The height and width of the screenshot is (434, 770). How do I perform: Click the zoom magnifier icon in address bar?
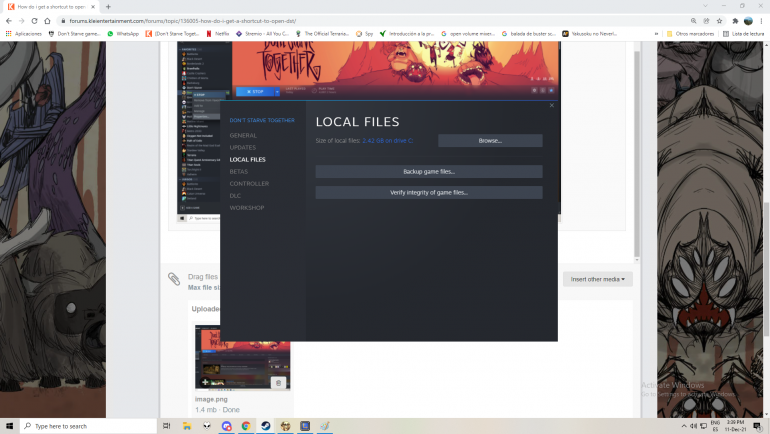pyautogui.click(x=693, y=21)
